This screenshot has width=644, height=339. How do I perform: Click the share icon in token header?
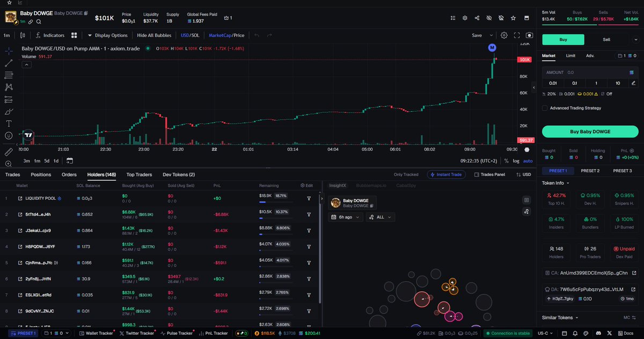pyautogui.click(x=477, y=18)
